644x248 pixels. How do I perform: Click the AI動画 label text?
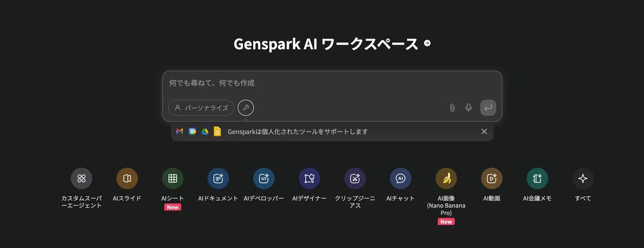click(x=492, y=198)
